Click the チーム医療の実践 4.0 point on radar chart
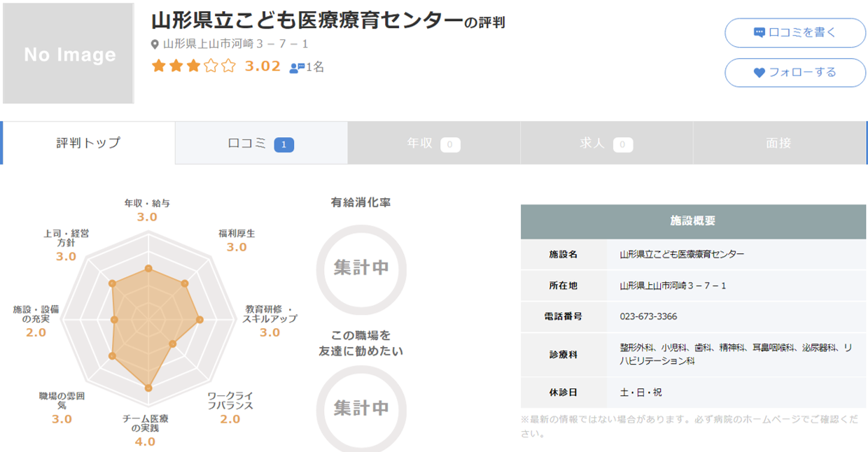Image resolution: width=868 pixels, height=452 pixels. pyautogui.click(x=149, y=389)
